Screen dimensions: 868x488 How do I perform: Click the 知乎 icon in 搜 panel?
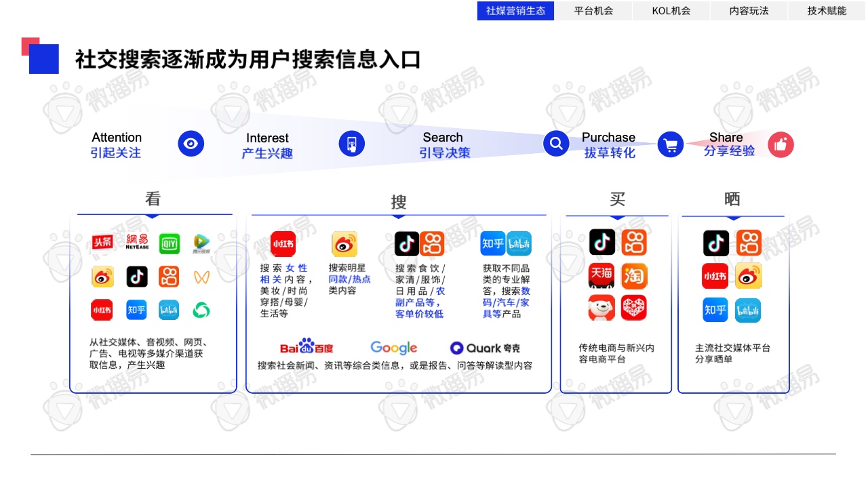(493, 244)
